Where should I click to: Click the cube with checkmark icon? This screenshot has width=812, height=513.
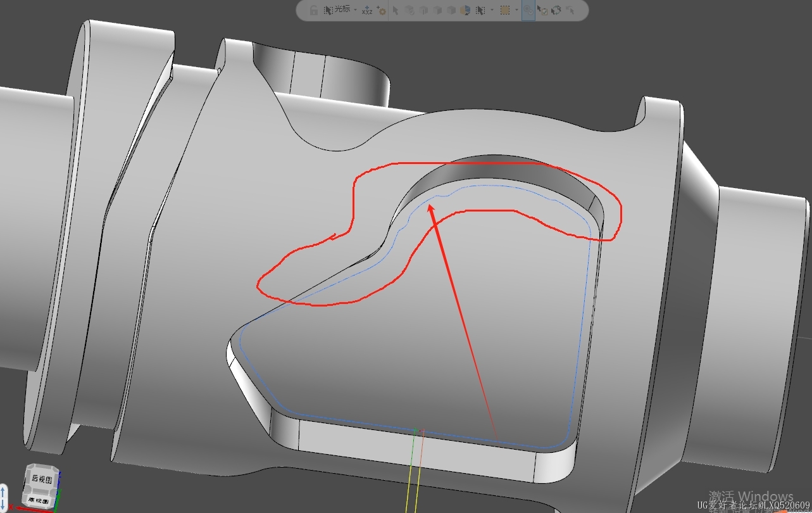[409, 10]
